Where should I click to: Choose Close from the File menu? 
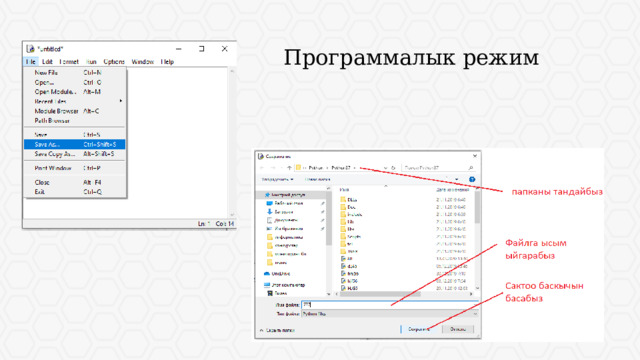pyautogui.click(x=75, y=182)
